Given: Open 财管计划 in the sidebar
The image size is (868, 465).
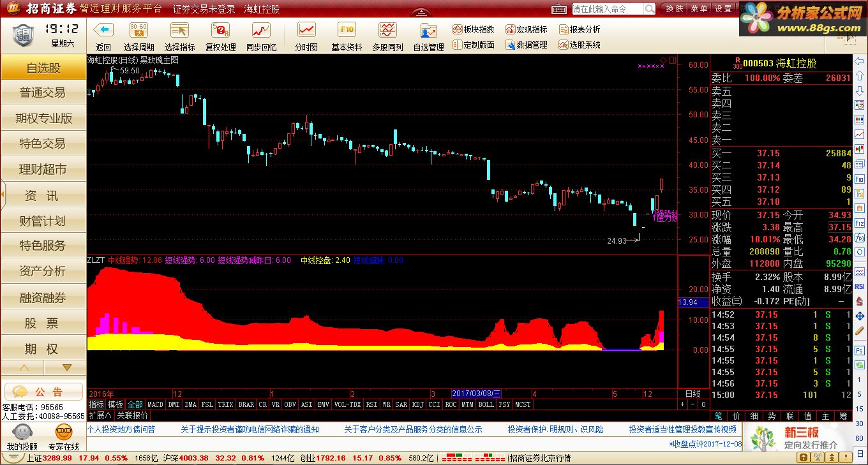Looking at the screenshot, I should pyautogui.click(x=43, y=221).
